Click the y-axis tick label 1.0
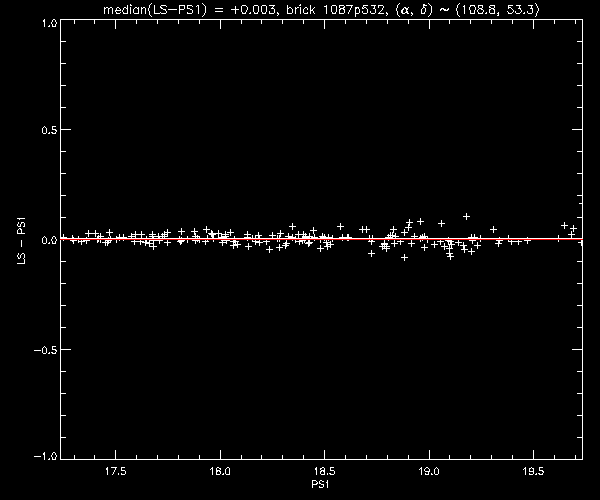Image resolution: width=600 pixels, height=500 pixels. click(x=49, y=23)
